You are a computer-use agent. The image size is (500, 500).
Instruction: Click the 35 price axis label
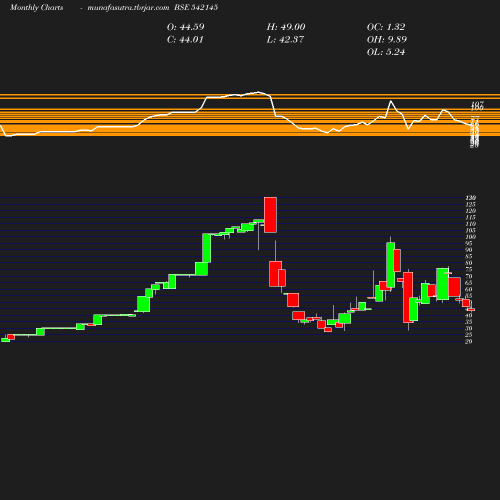[x=469, y=322]
